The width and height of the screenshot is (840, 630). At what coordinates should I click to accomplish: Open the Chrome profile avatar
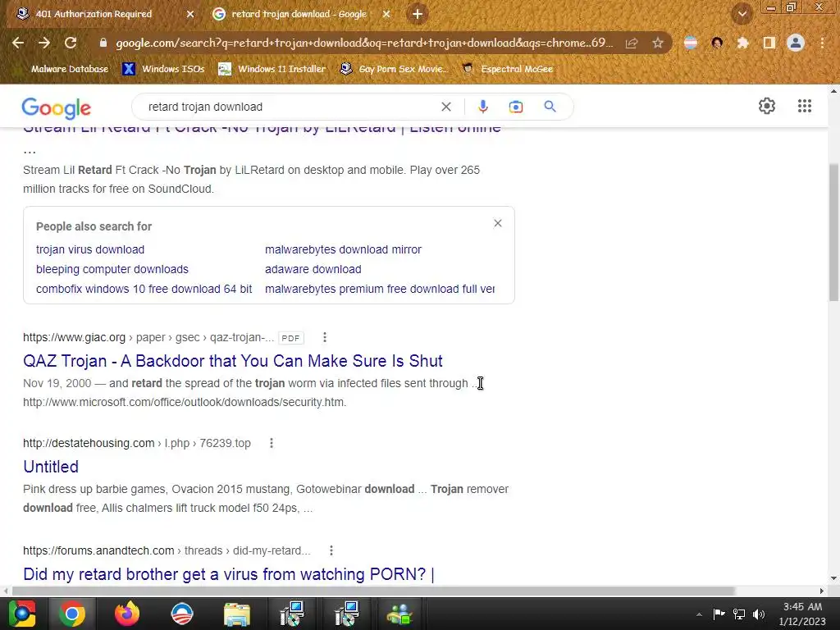tap(796, 43)
